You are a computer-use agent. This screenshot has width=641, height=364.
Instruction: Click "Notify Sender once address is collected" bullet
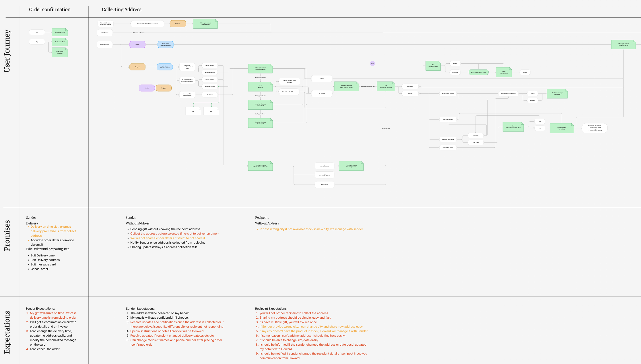tap(167, 243)
